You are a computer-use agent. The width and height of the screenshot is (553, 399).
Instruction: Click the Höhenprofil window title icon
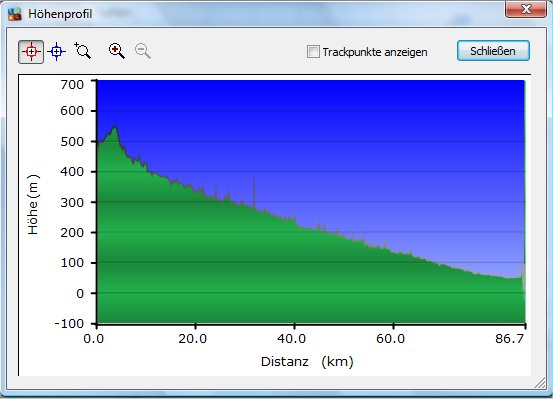click(14, 14)
